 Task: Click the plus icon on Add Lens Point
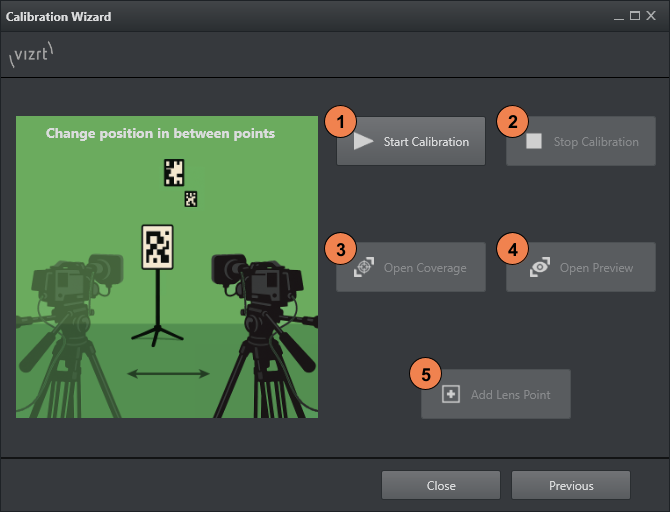[x=451, y=395]
